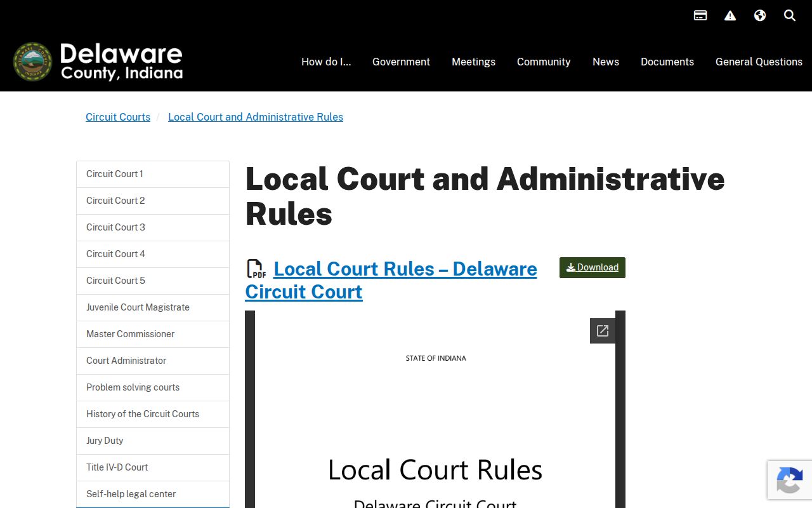Download the Local Court Rules PDF
This screenshot has height=508, width=812.
[x=593, y=267]
